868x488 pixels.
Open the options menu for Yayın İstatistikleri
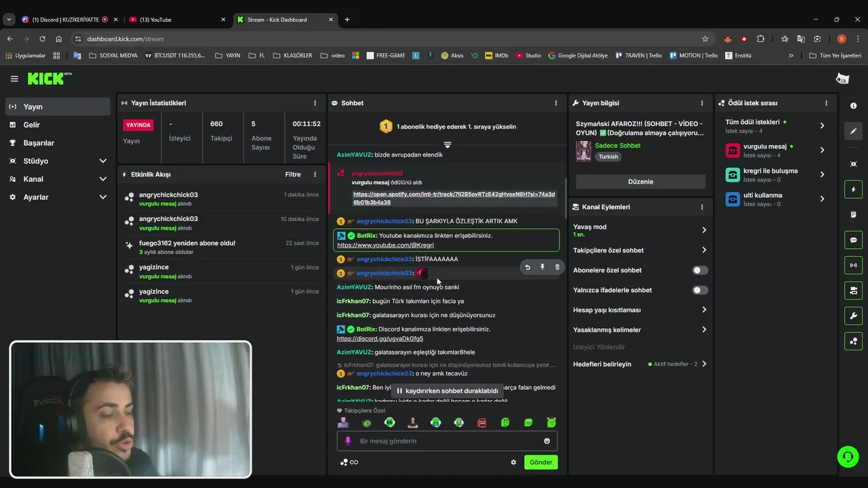point(315,103)
